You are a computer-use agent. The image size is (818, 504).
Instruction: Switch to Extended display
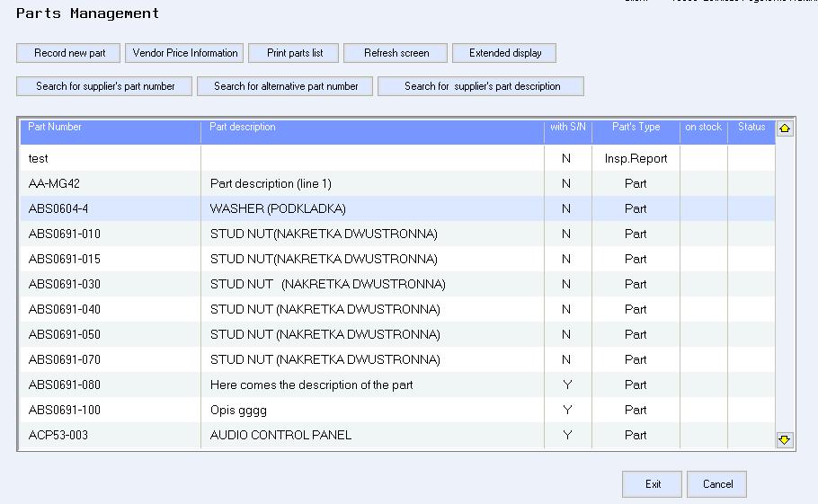tap(504, 53)
